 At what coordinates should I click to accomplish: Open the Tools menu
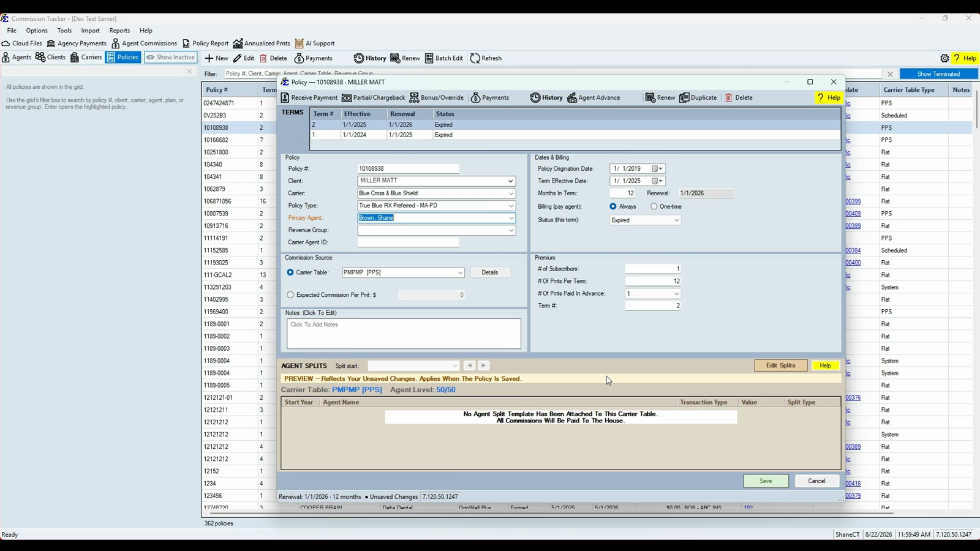64,31
